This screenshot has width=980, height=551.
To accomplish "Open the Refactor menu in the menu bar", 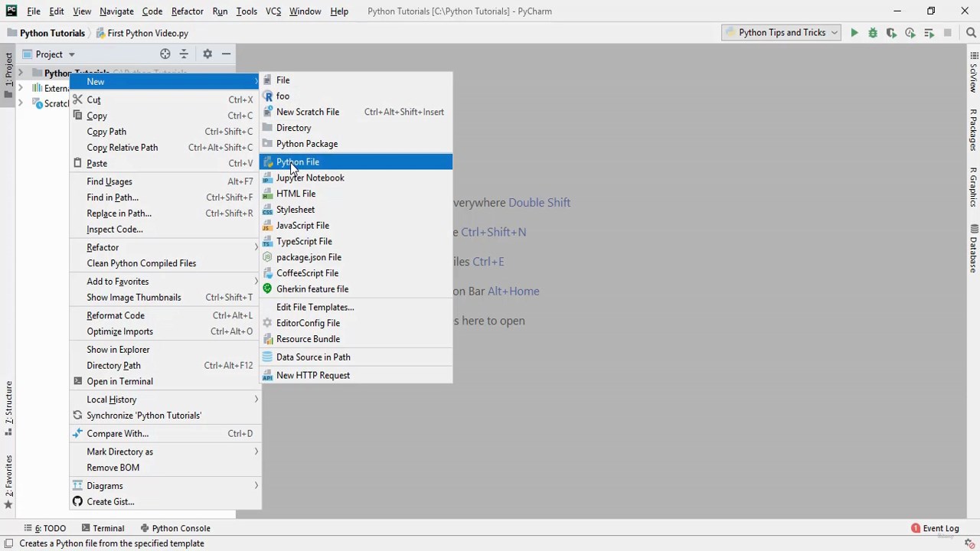I will [188, 11].
